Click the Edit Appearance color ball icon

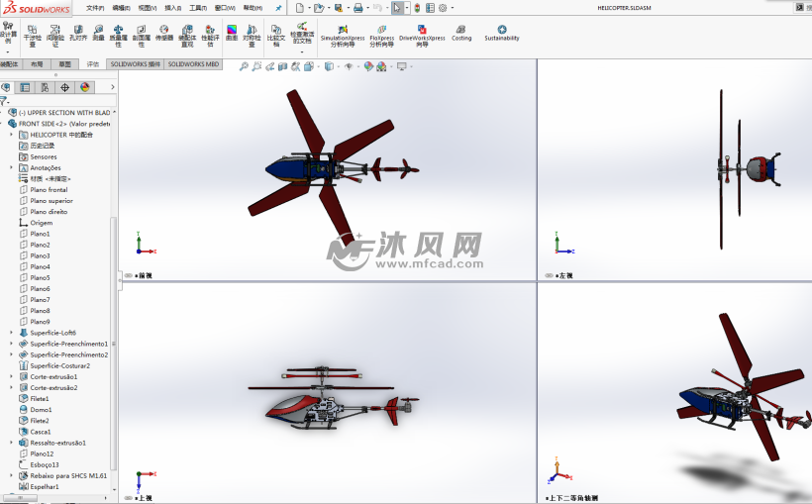368,66
